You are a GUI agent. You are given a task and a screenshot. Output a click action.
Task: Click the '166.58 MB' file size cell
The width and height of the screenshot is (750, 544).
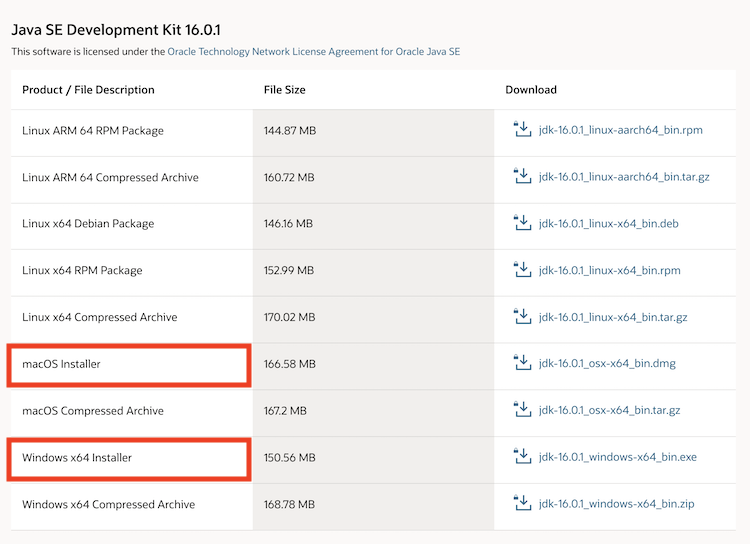pyautogui.click(x=373, y=366)
